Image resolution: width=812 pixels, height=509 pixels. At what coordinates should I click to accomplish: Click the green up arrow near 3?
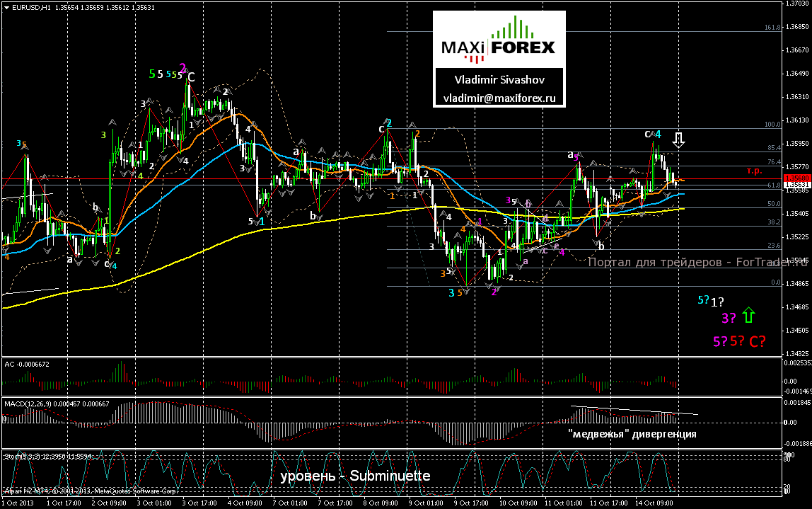click(748, 315)
